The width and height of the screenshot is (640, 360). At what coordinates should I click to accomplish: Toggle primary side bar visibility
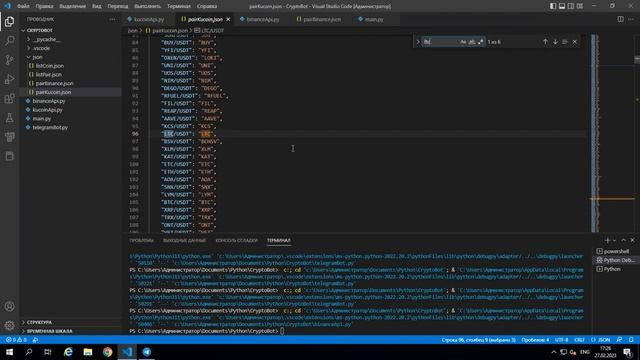coord(553,6)
